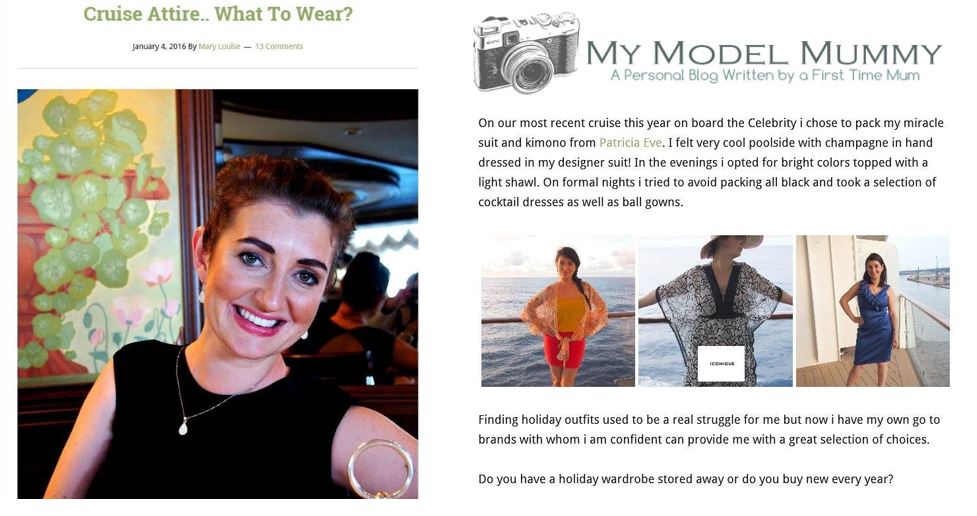Open the blue dress deck photo
Image resolution: width=977 pixels, height=516 pixels.
[x=873, y=311]
